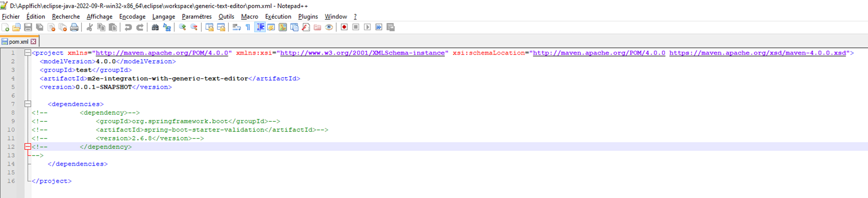
Task: Show the Document Map panel
Action: tap(283, 27)
